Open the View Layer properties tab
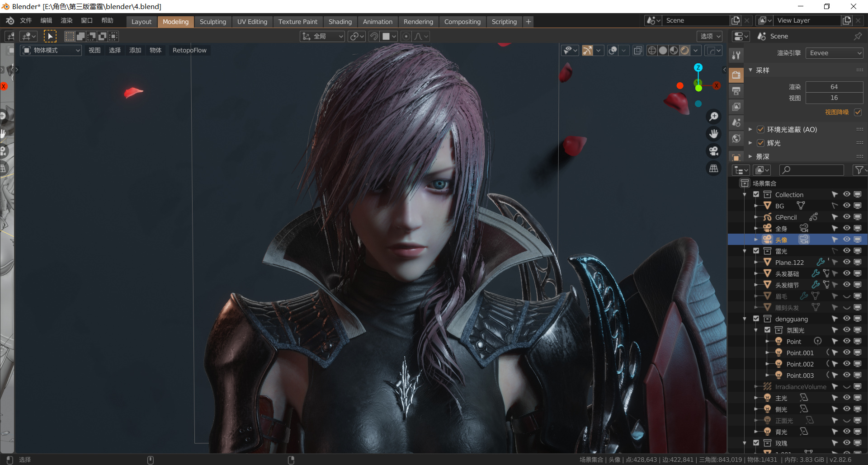Viewport: 868px width, 465px height. pyautogui.click(x=736, y=107)
